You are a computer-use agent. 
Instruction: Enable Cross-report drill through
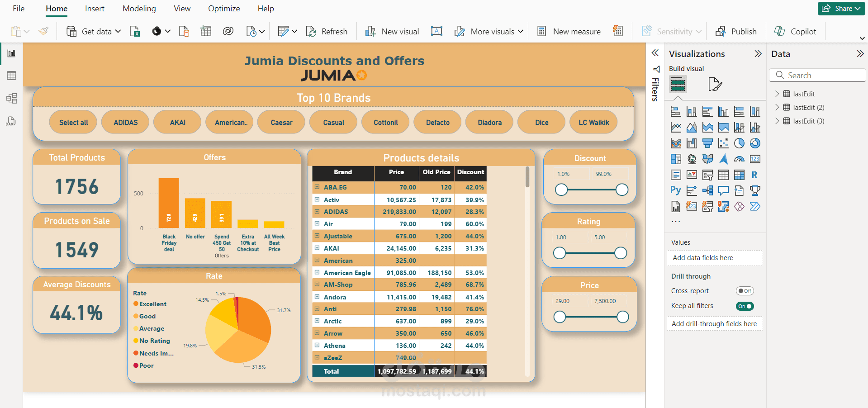pyautogui.click(x=745, y=291)
